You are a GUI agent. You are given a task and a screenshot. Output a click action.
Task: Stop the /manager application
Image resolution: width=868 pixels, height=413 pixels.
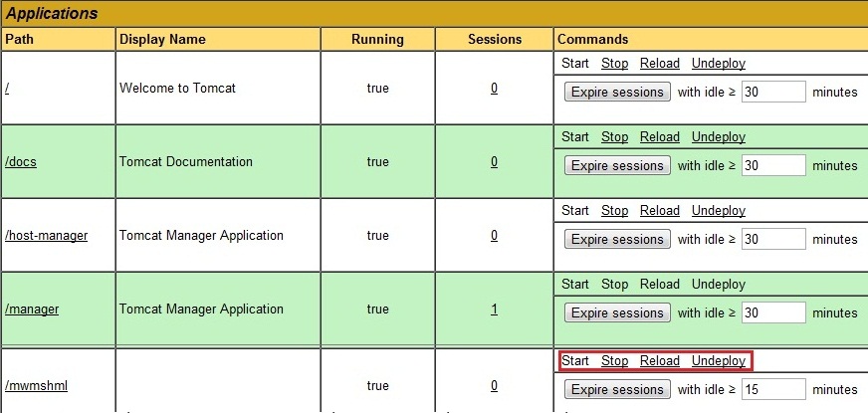point(614,285)
